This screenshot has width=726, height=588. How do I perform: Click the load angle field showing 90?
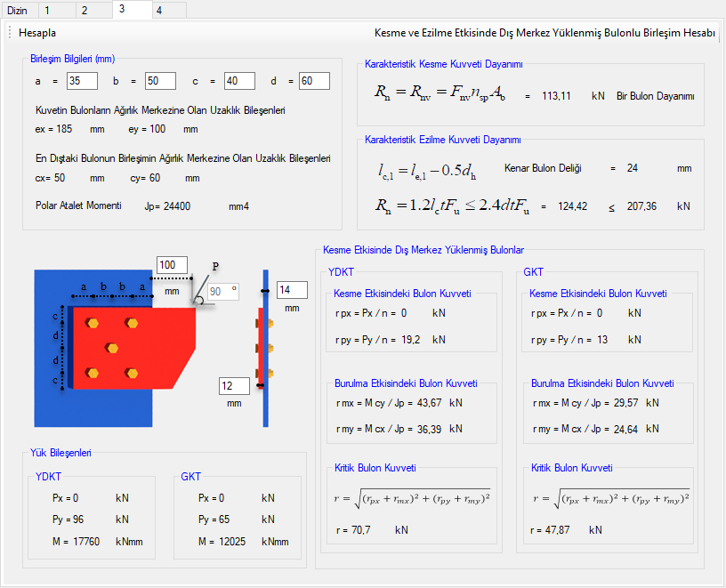click(223, 292)
